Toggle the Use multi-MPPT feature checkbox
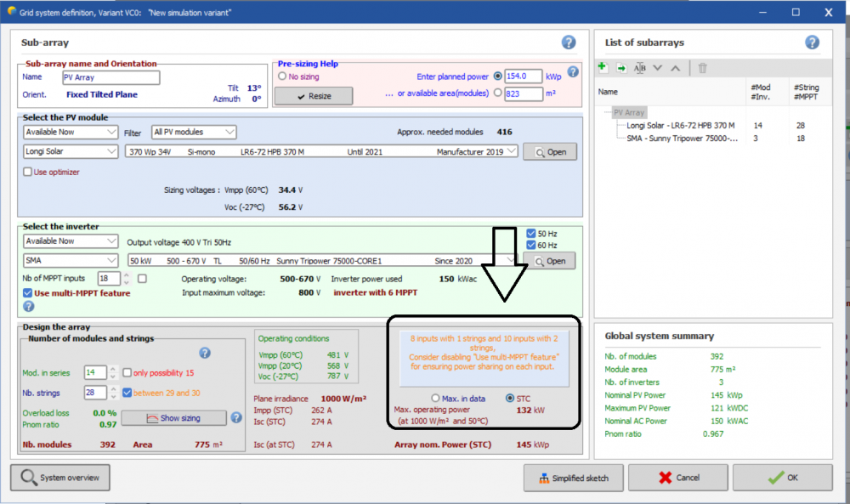This screenshot has width=850, height=504. [28, 293]
